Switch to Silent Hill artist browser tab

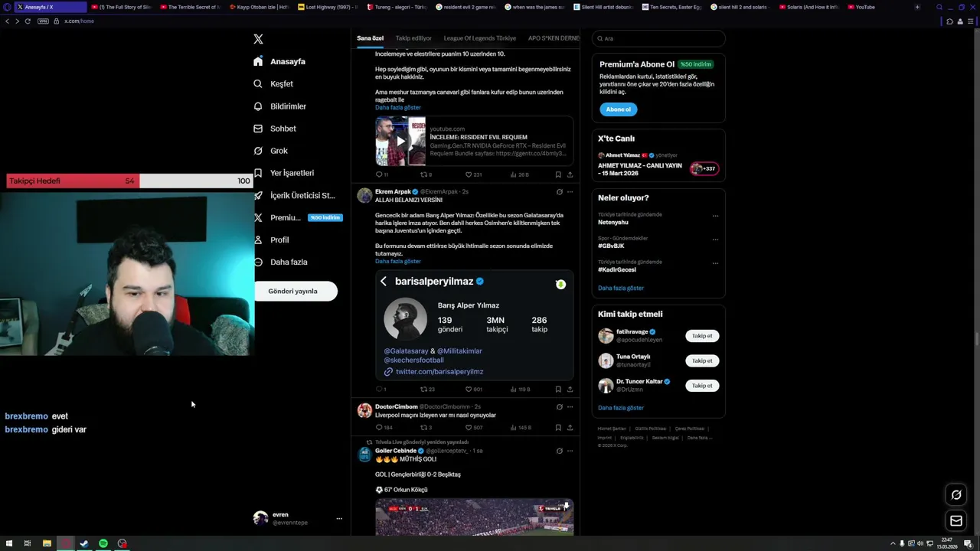point(604,7)
